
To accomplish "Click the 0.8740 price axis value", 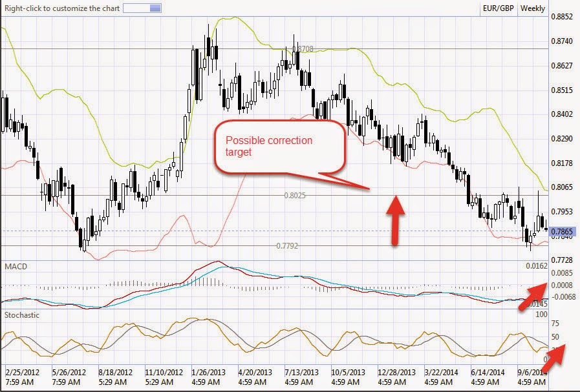I will (562, 41).
